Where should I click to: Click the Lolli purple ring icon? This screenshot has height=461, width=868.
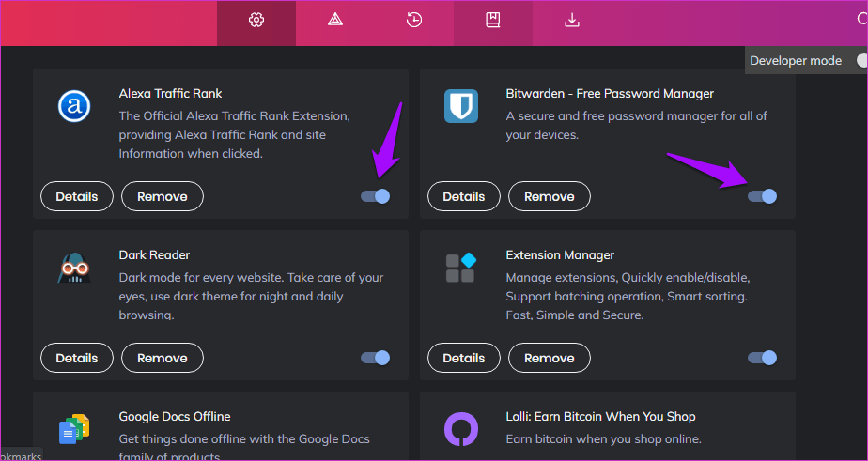tap(460, 429)
